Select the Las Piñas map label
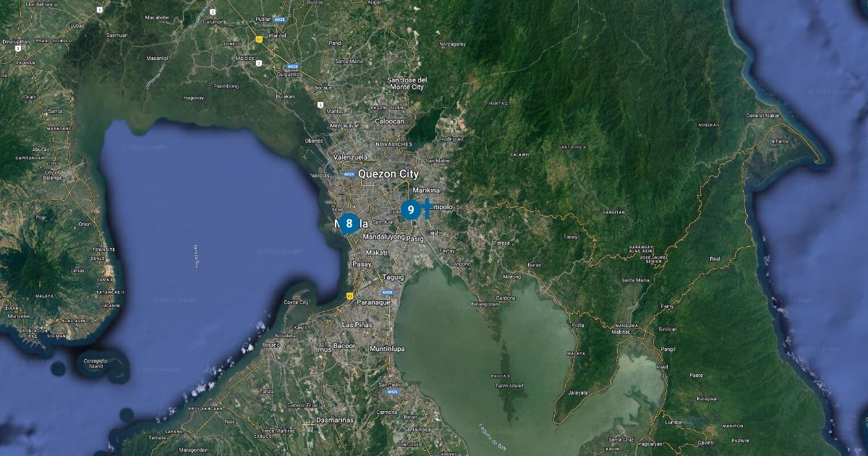 357,324
